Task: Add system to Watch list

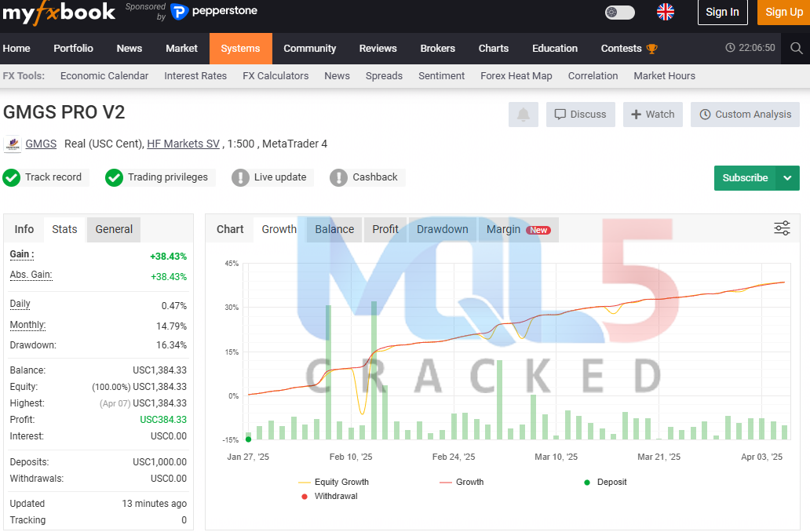Action: click(653, 114)
